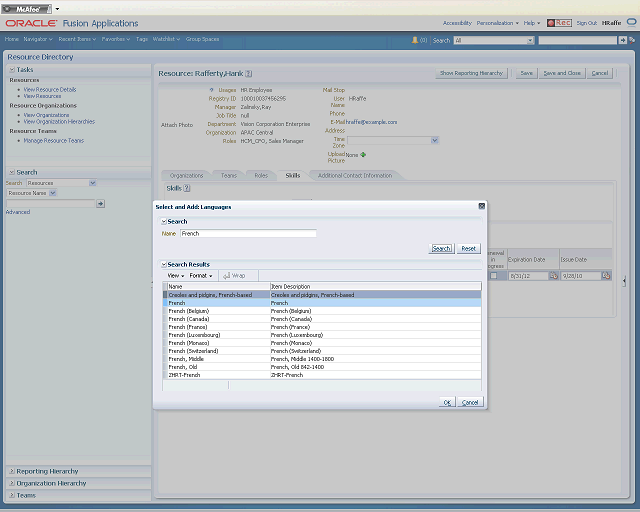This screenshot has width=640, height=512.
Task: Click icon right of global search arrow
Action: [632, 40]
